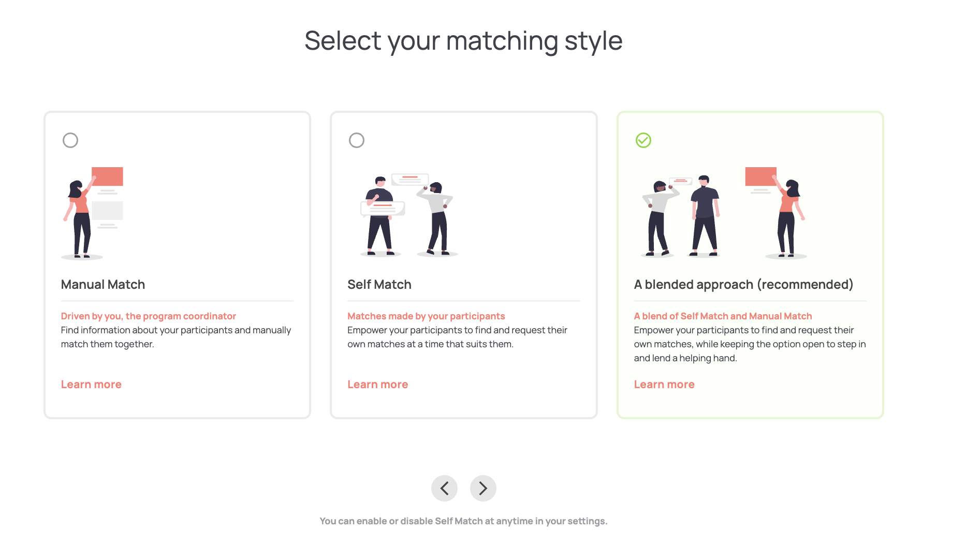Select the Manual Match radio button

(x=70, y=140)
